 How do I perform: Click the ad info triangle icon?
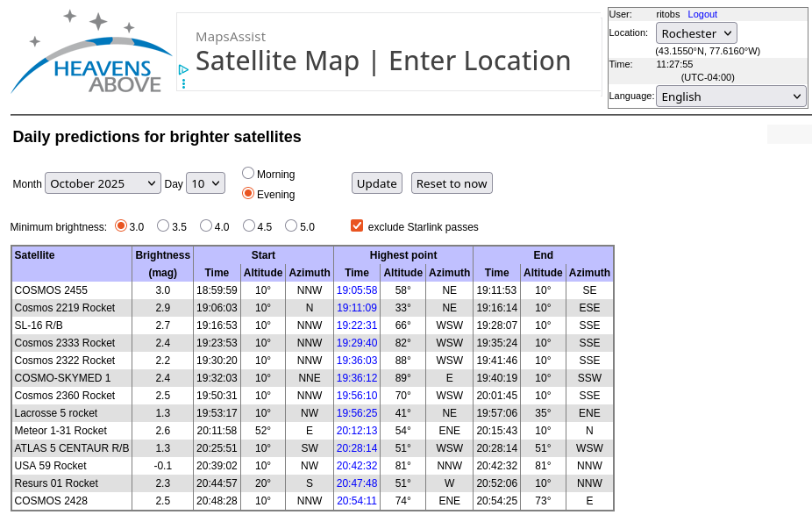183,70
